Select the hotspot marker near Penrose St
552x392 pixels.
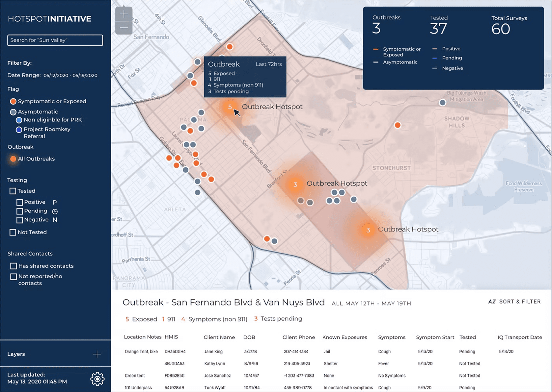[368, 230]
